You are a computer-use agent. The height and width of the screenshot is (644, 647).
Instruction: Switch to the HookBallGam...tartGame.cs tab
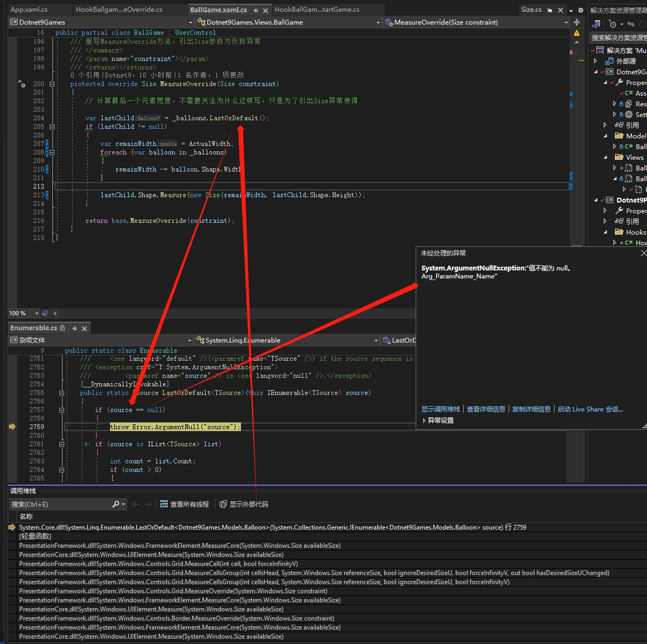(317, 10)
